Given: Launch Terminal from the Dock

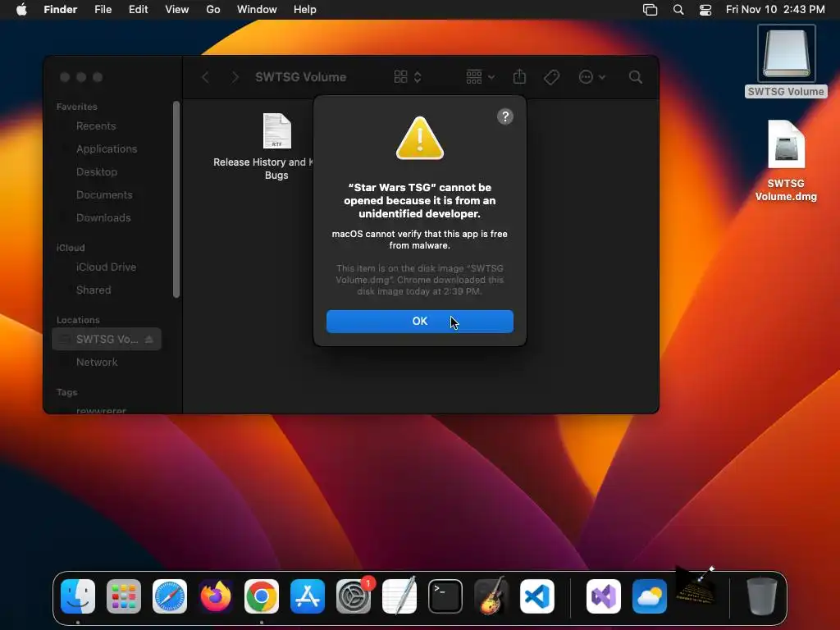Looking at the screenshot, I should [445, 596].
